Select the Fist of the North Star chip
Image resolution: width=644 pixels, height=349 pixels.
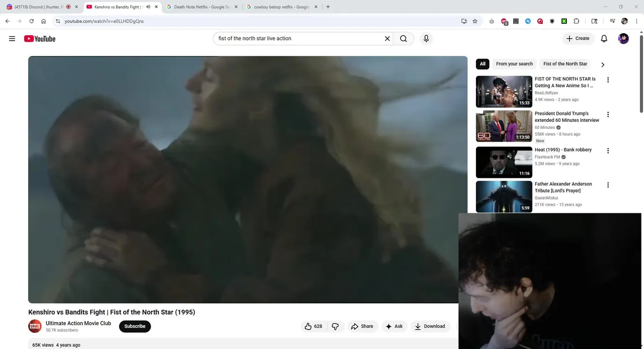click(565, 64)
